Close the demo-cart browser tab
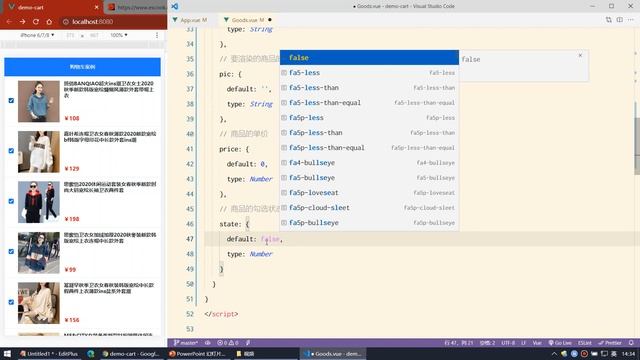 96,7
